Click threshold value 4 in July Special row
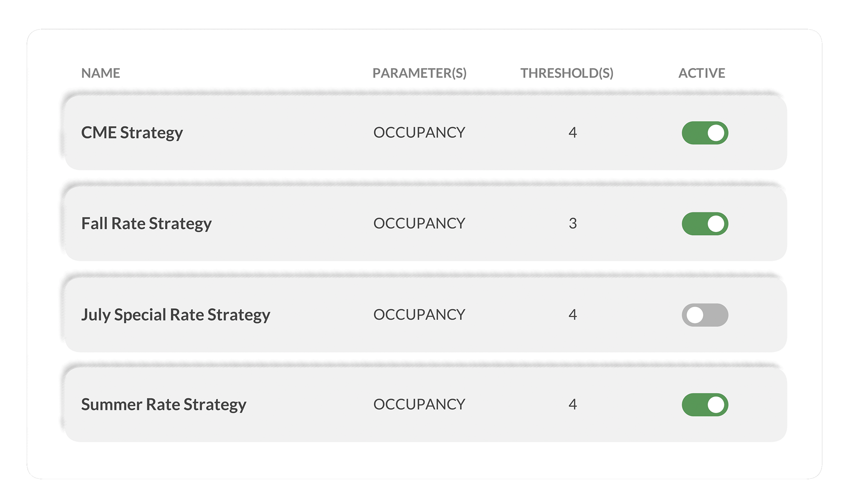 [572, 315]
